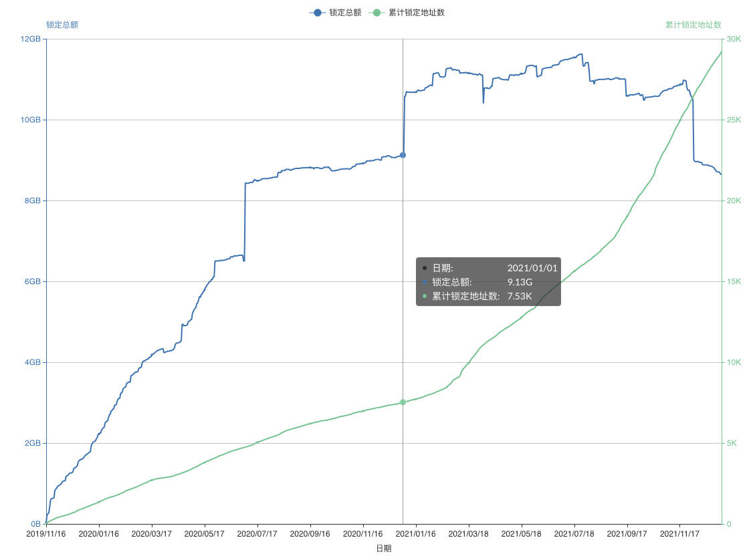Click the green legend marker icon
The image size is (751, 560).
[377, 13]
